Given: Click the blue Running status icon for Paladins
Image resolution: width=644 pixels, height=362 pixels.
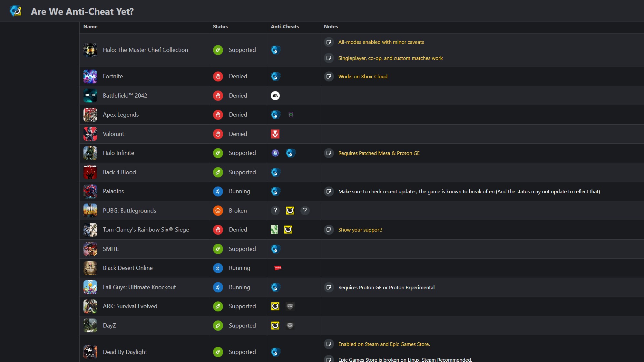Looking at the screenshot, I should coord(218,191).
